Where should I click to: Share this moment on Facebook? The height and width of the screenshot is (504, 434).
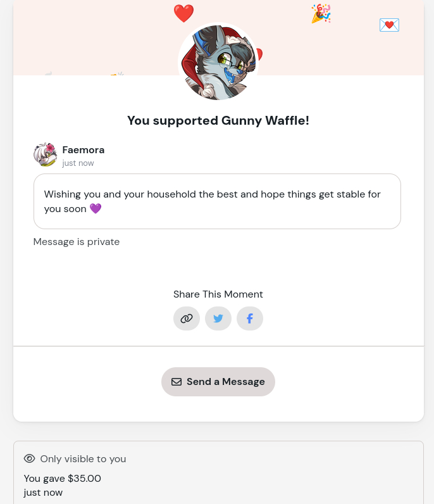(x=250, y=318)
